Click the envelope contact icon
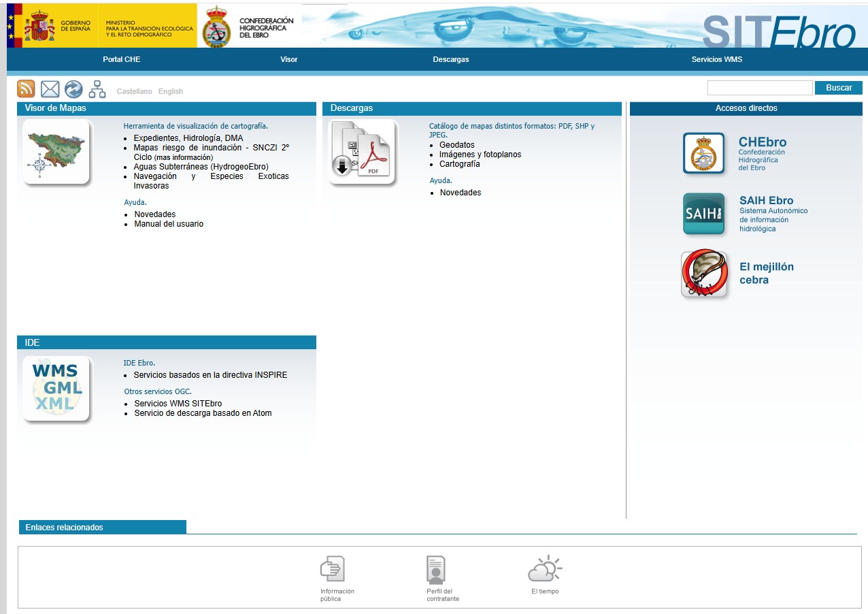 [x=50, y=88]
